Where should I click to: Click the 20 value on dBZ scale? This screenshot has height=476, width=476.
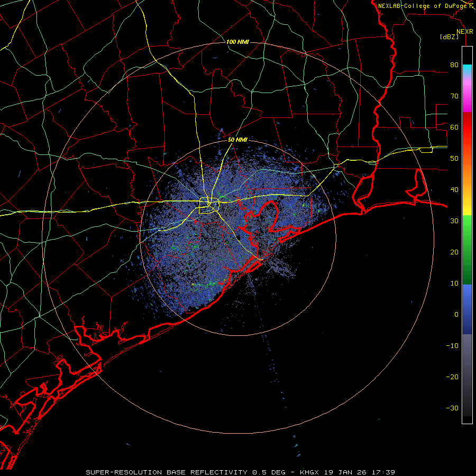coord(454,252)
